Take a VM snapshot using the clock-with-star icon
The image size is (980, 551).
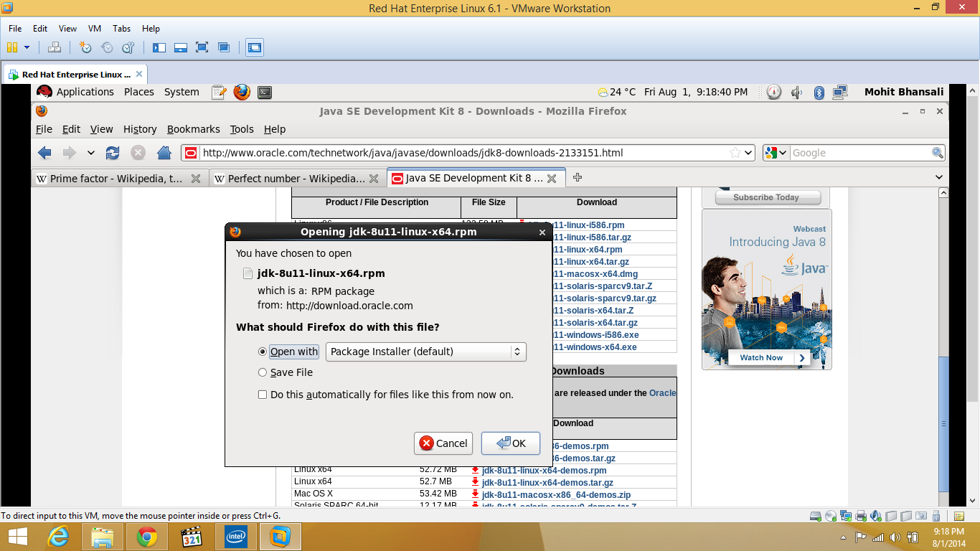tap(85, 47)
